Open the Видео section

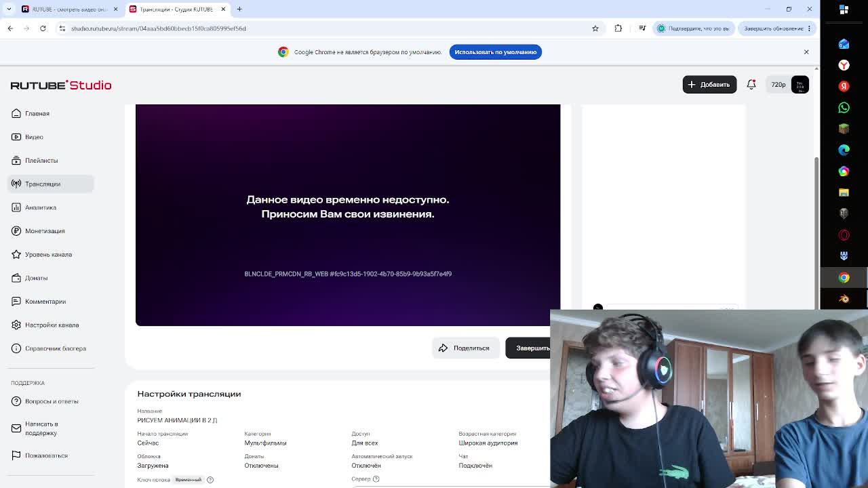(34, 137)
